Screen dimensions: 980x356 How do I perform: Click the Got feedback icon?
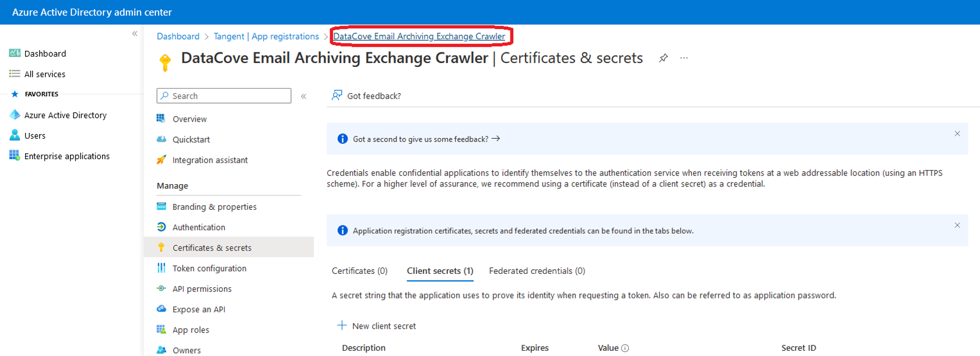[x=337, y=96]
